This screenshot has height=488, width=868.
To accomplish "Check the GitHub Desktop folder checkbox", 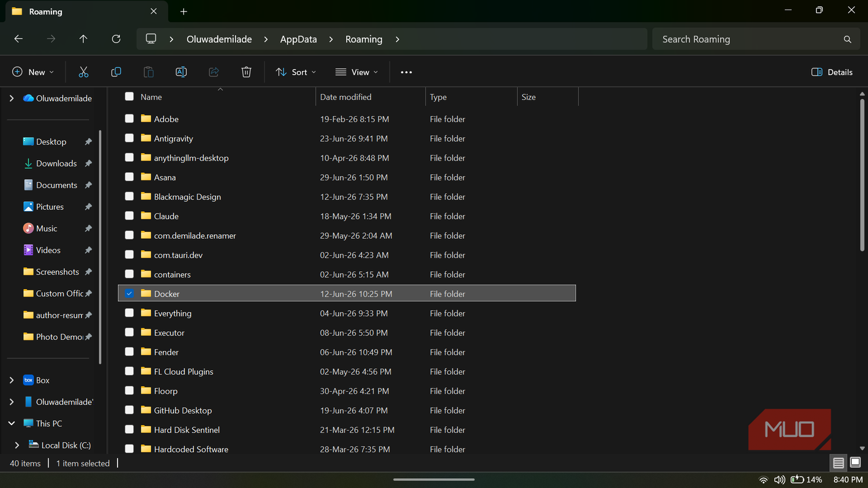I will (129, 410).
